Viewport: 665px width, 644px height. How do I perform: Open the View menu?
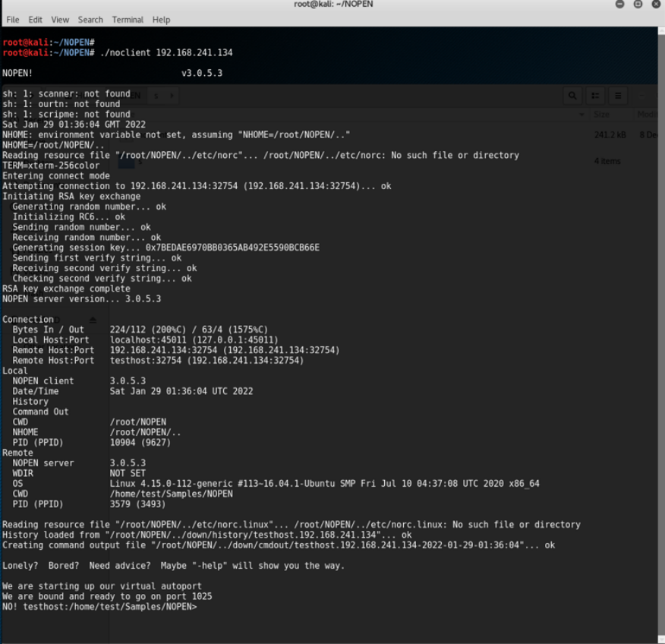click(x=60, y=20)
